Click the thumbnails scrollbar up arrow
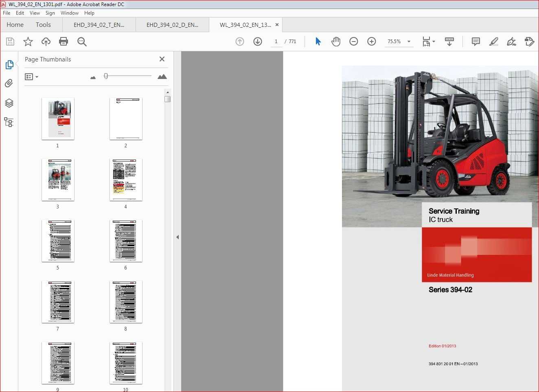The width and height of the screenshot is (539, 392). pos(167,92)
